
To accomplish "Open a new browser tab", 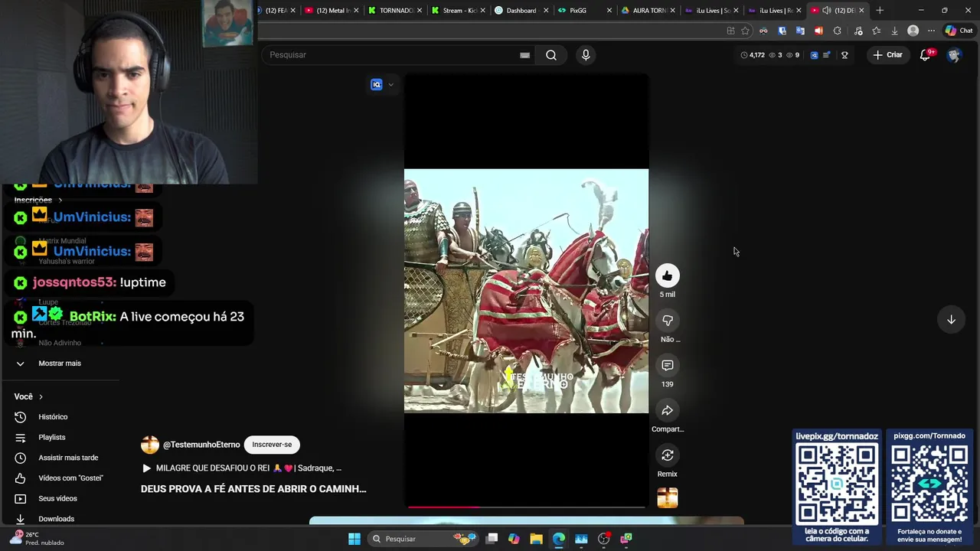I will 880,11.
